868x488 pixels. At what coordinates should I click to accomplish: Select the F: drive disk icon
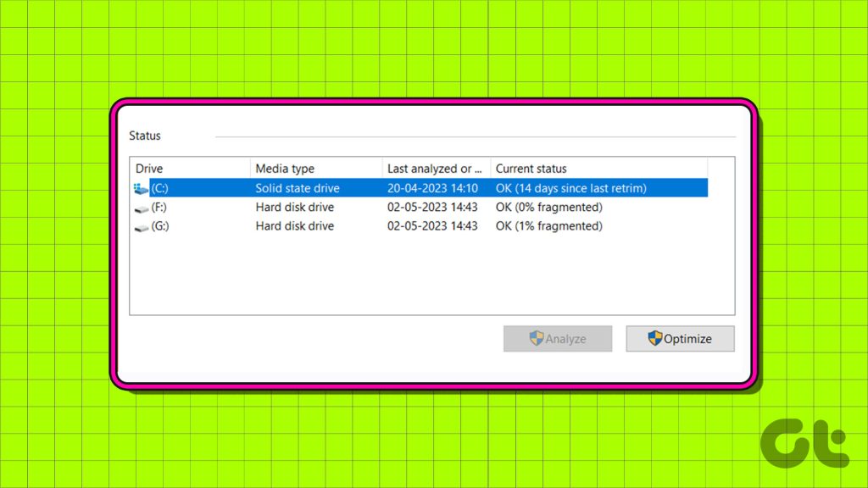click(142, 208)
